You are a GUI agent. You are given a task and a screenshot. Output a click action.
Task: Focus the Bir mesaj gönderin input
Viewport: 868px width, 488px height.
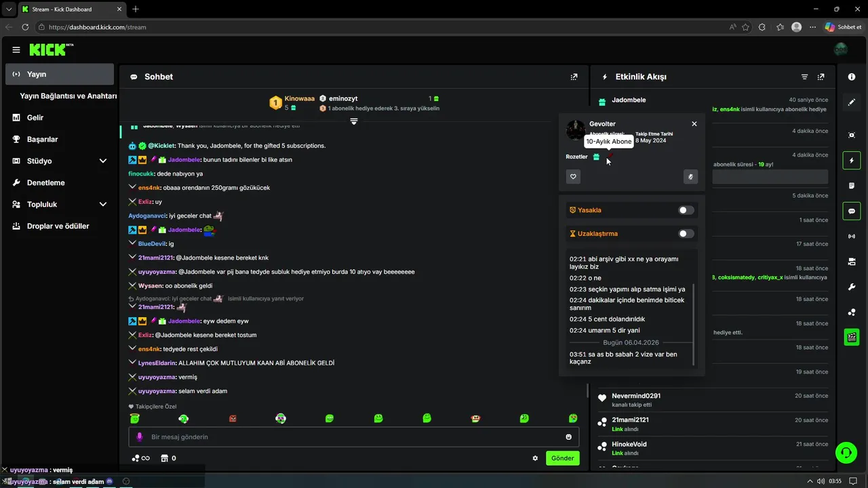354,436
